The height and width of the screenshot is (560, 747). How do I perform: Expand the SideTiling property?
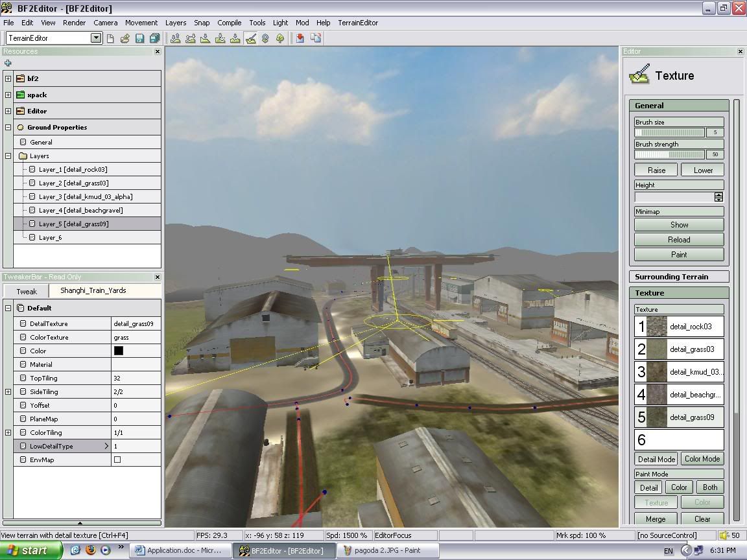pyautogui.click(x=8, y=391)
